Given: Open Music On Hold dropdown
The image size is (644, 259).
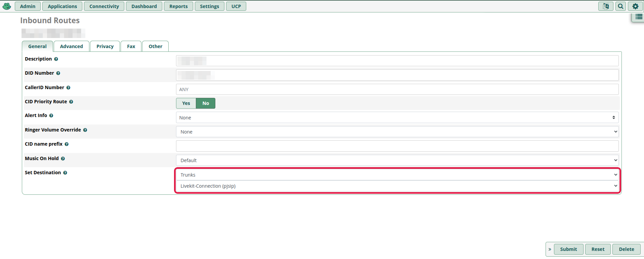Looking at the screenshot, I should [x=397, y=160].
